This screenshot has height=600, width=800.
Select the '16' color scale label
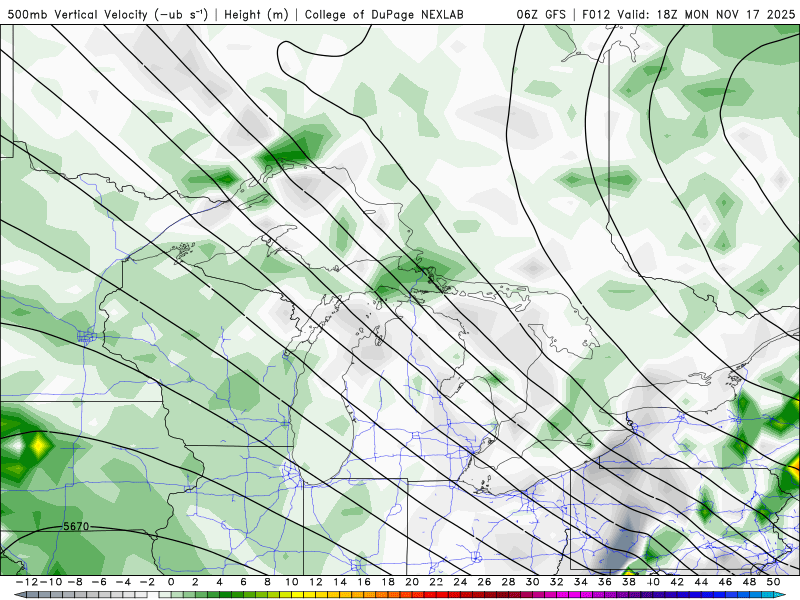[x=364, y=582]
